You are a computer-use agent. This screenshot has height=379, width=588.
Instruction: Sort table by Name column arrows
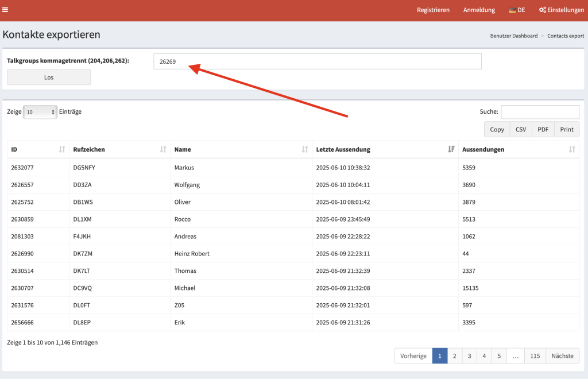click(305, 149)
